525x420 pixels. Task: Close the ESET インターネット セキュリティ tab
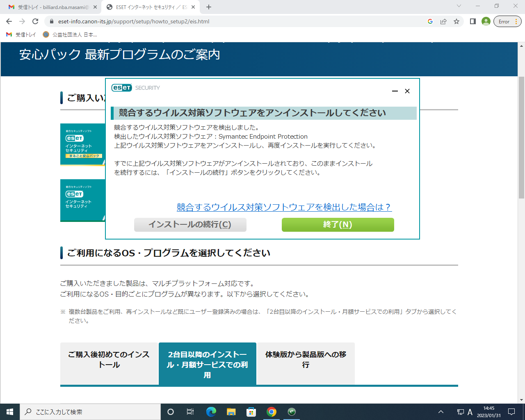point(193,7)
